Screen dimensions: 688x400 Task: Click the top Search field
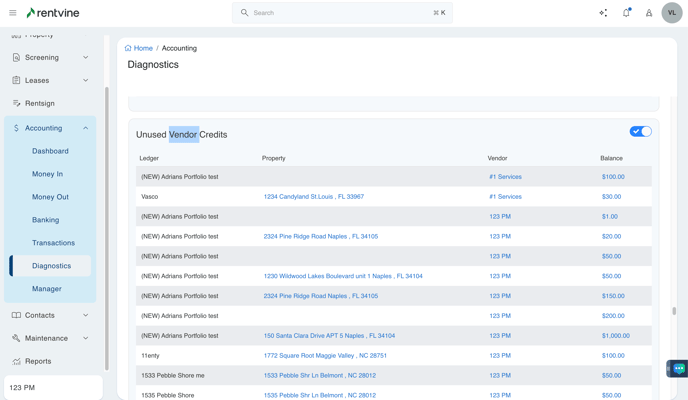[342, 13]
